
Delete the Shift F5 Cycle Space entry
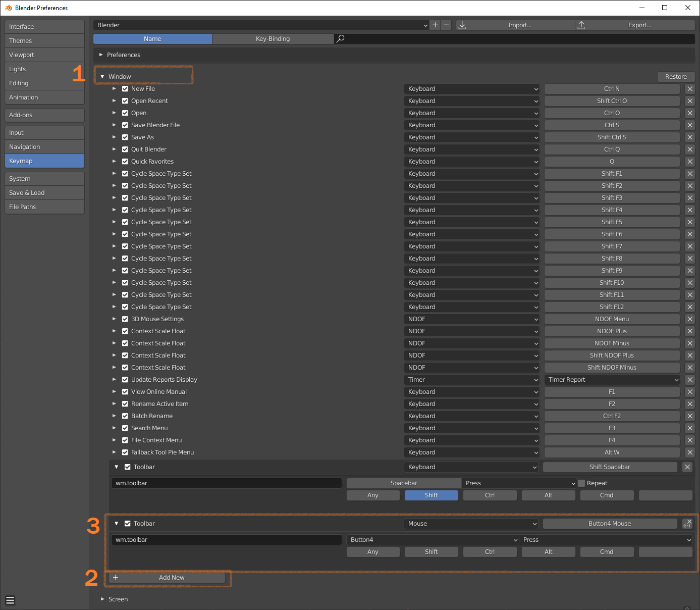tap(690, 222)
